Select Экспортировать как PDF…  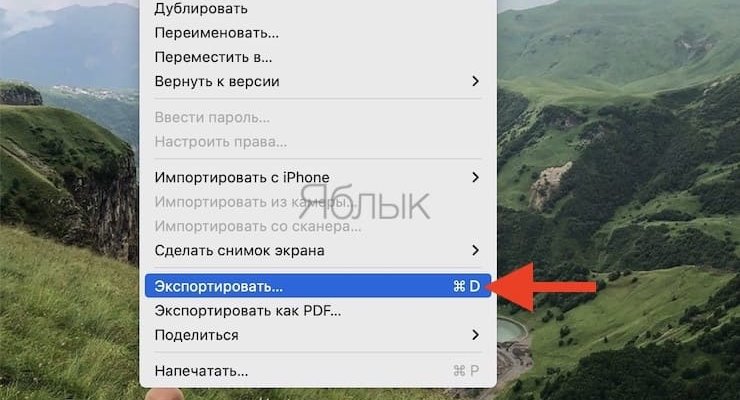pyautogui.click(x=318, y=311)
